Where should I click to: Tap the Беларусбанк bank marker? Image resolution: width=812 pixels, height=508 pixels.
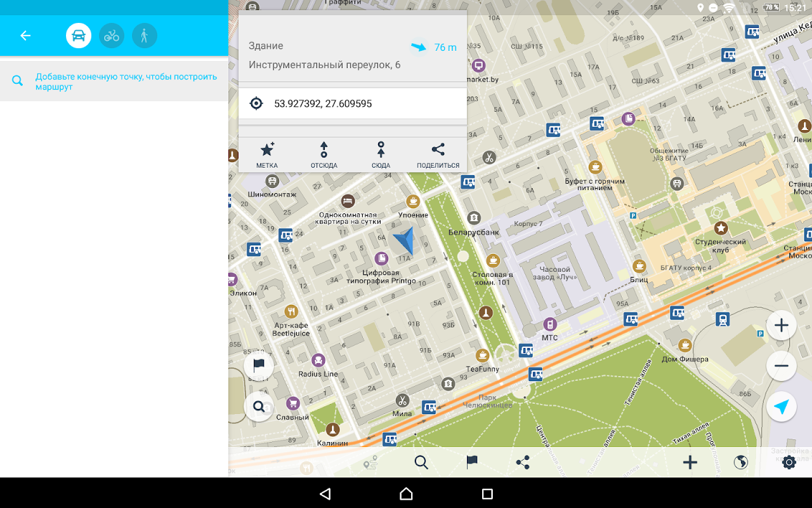[x=474, y=217]
